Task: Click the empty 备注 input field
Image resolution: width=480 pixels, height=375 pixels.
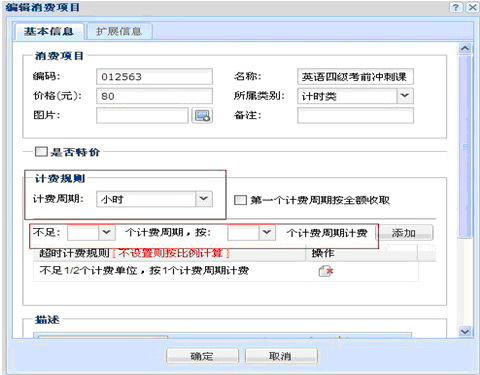Action: 355,115
